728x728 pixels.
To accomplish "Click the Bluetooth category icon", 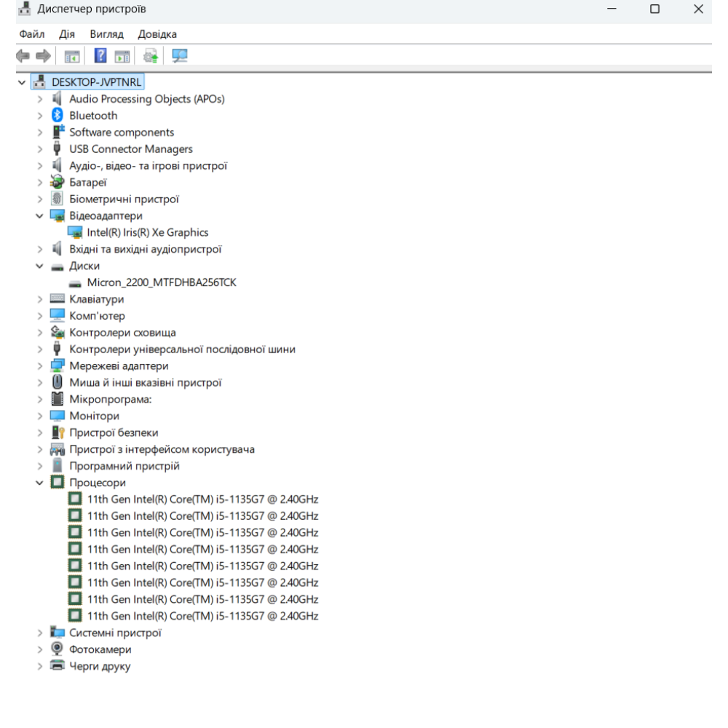I will pyautogui.click(x=58, y=115).
